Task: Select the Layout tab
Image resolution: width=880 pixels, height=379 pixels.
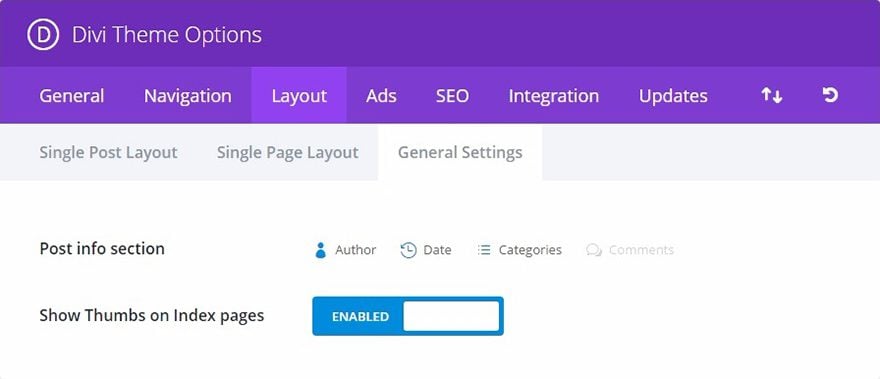Action: click(299, 95)
